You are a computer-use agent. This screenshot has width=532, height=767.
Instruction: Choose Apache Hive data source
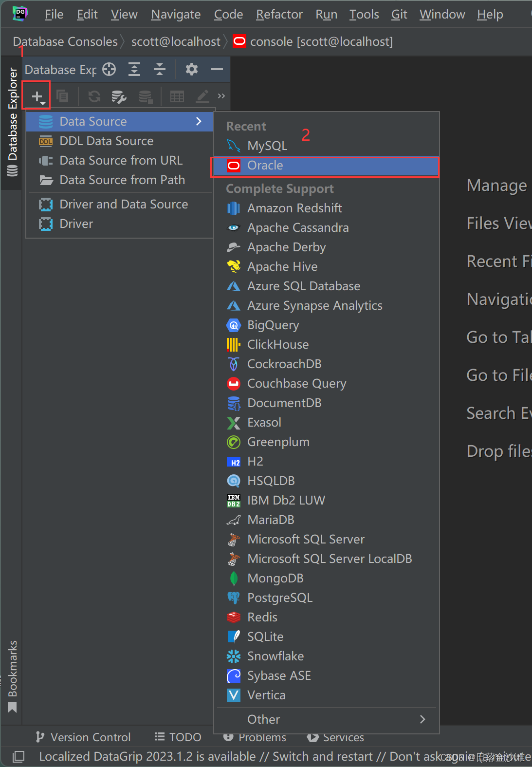[x=327, y=266]
